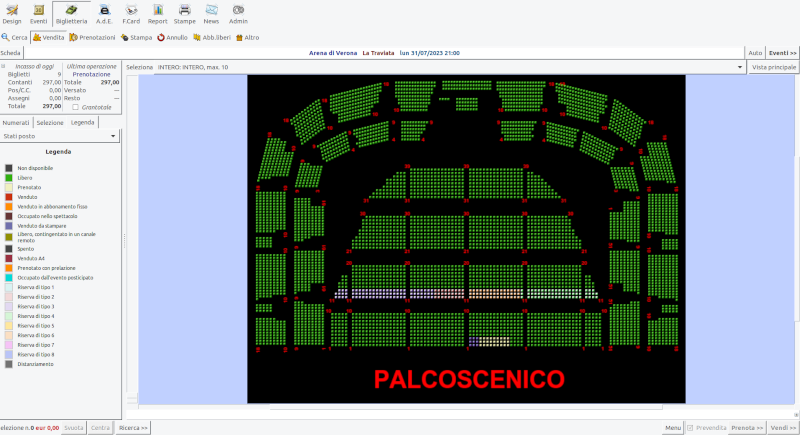Click the Cerca search tool
Viewport: 800px width, 435px height.
click(14, 37)
